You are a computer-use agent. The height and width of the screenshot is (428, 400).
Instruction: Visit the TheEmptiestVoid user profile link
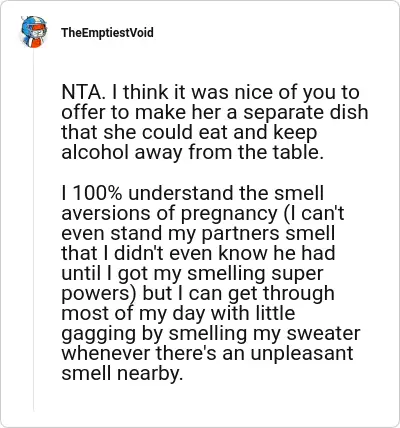point(107,33)
